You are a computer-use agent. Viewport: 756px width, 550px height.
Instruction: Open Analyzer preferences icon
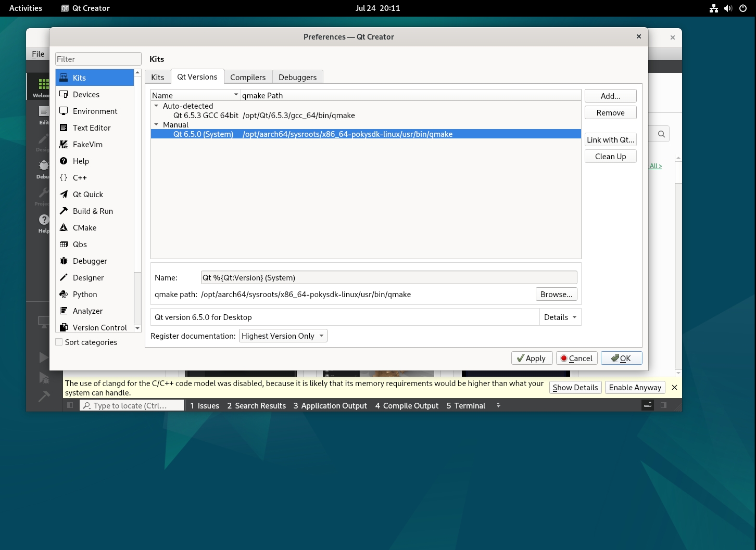(x=64, y=311)
